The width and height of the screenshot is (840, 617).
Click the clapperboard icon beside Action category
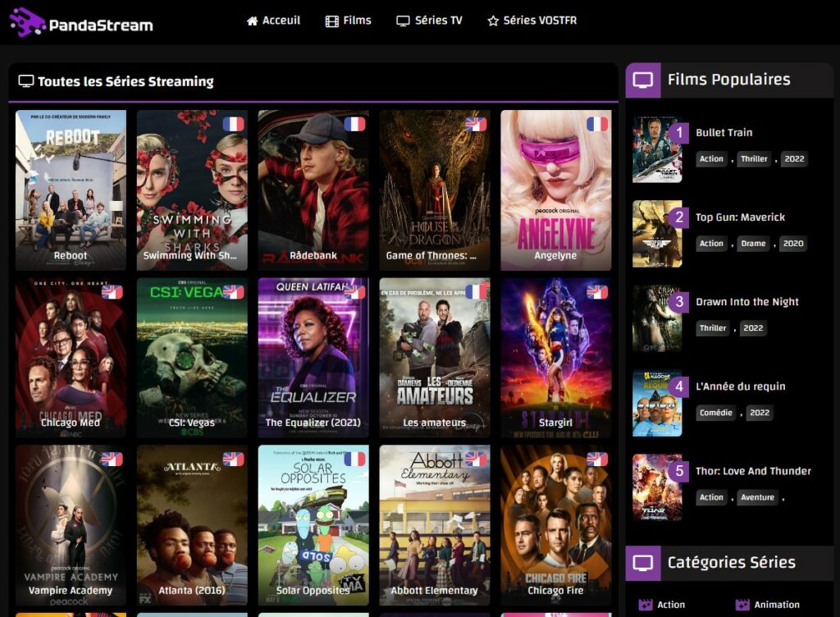coord(646,605)
